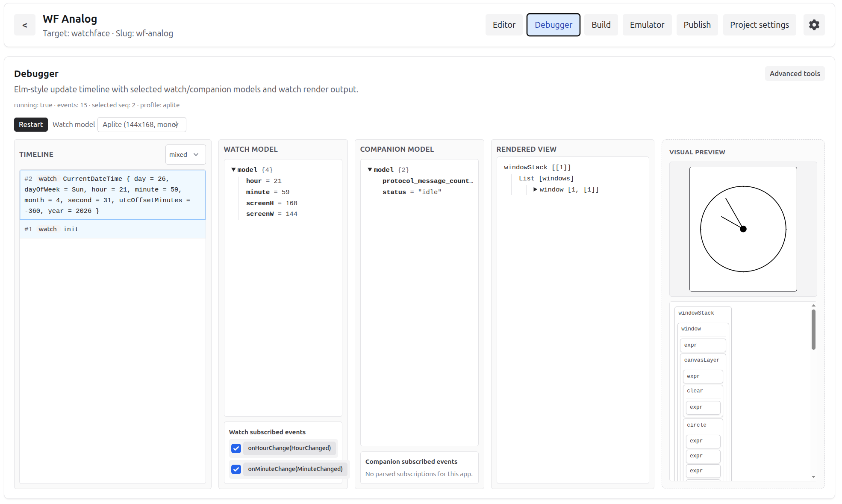Open the Aplite watch model dropdown
Viewport: 842px width, 504px height.
tap(141, 124)
